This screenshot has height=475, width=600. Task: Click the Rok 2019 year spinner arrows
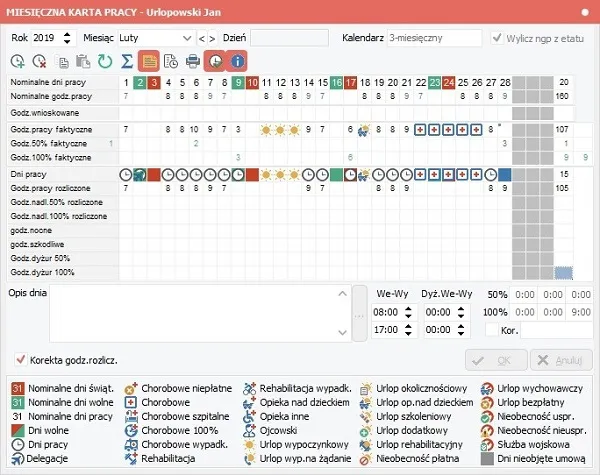click(x=67, y=37)
